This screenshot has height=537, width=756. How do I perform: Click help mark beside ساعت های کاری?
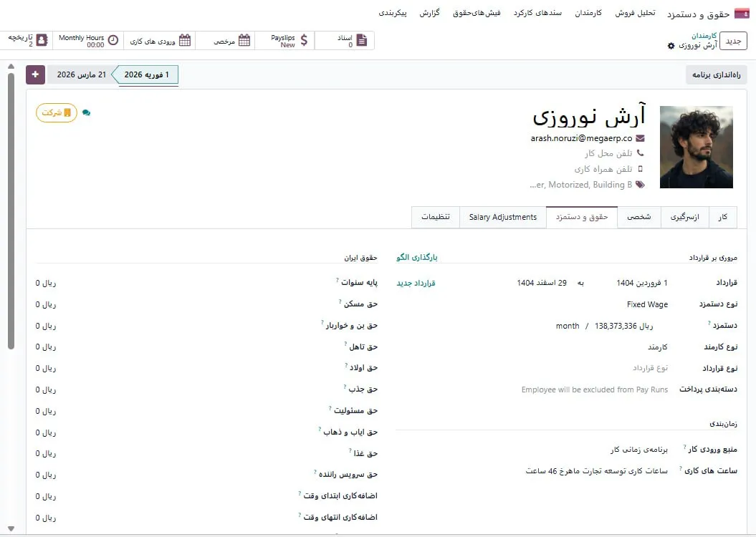click(681, 468)
